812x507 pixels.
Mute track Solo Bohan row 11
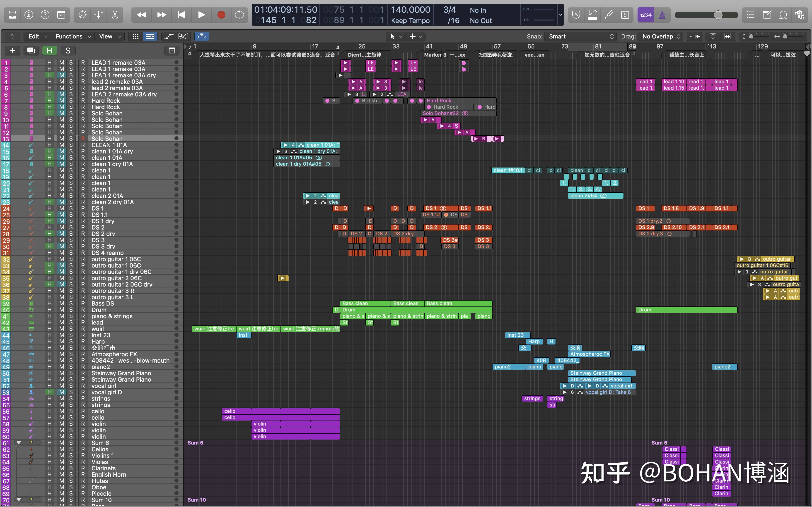(x=60, y=126)
